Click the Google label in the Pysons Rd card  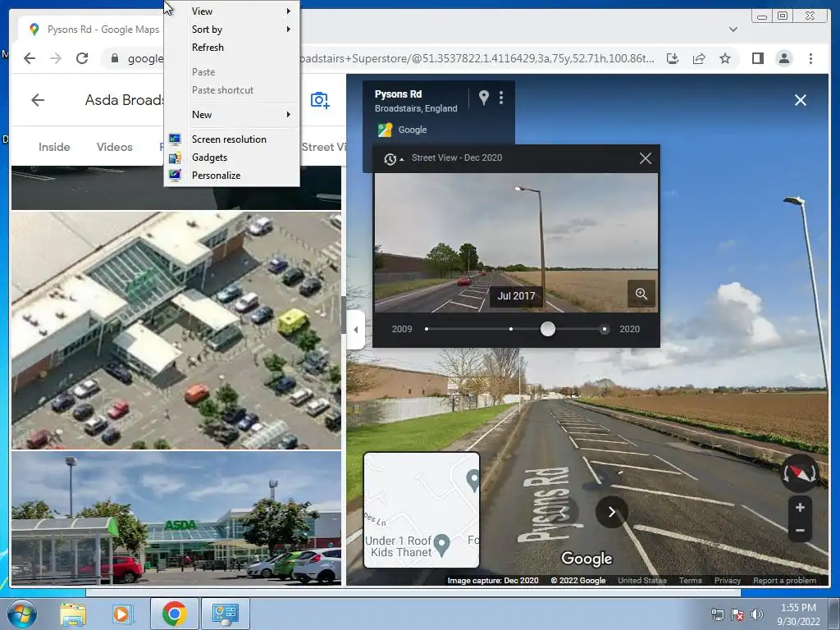413,130
